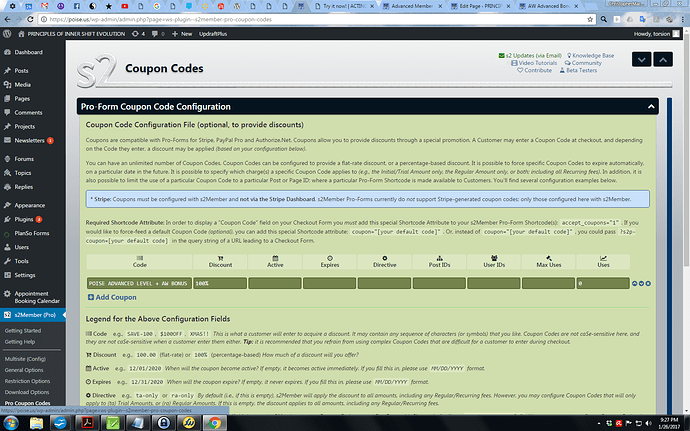This screenshot has height=431, width=690.
Task: Move the coupon row down
Action: point(641,284)
